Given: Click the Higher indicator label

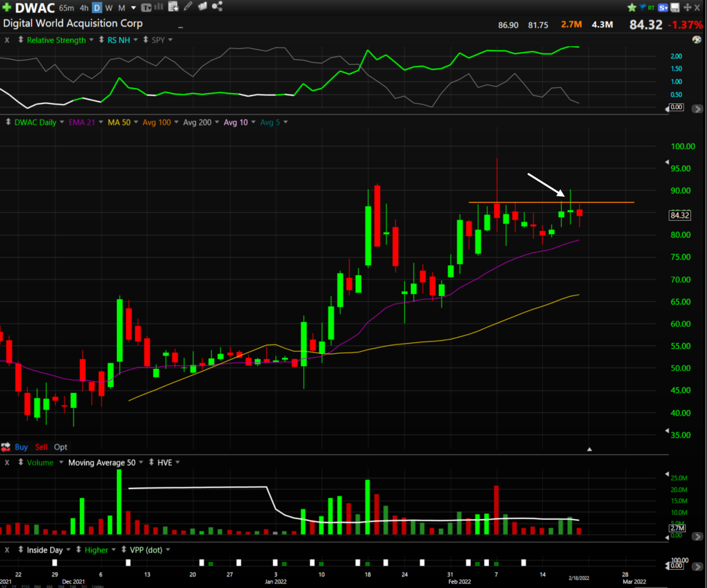Looking at the screenshot, I should (96, 550).
